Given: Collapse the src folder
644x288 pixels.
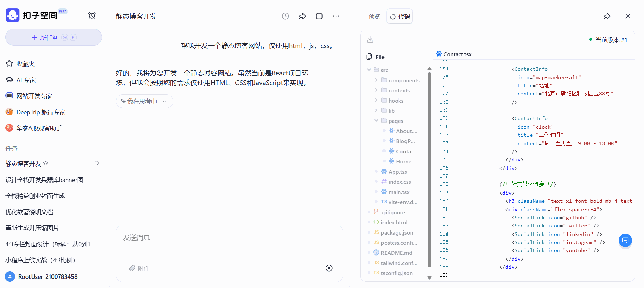Looking at the screenshot, I should click(369, 70).
